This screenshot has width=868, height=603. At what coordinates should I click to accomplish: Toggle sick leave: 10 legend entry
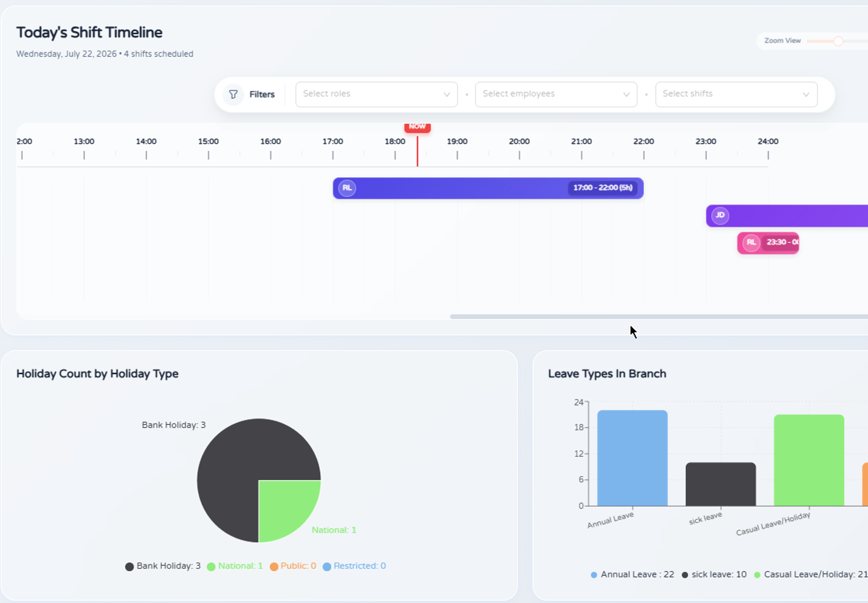[x=714, y=575]
